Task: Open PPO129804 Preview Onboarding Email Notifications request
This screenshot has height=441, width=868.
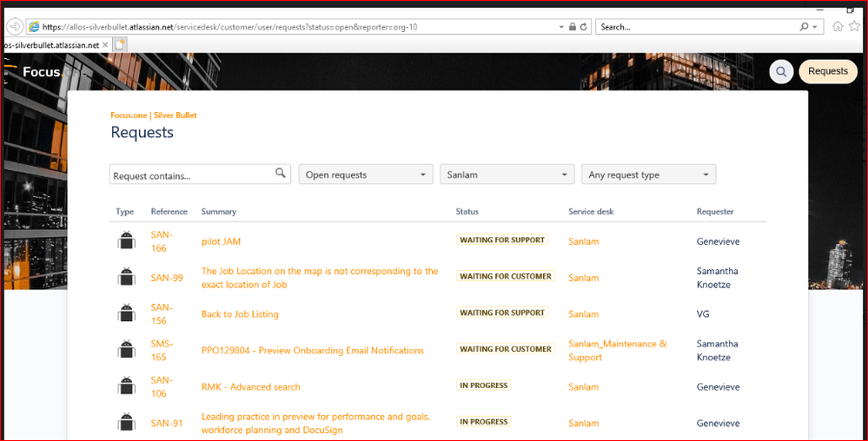Action: [312, 350]
